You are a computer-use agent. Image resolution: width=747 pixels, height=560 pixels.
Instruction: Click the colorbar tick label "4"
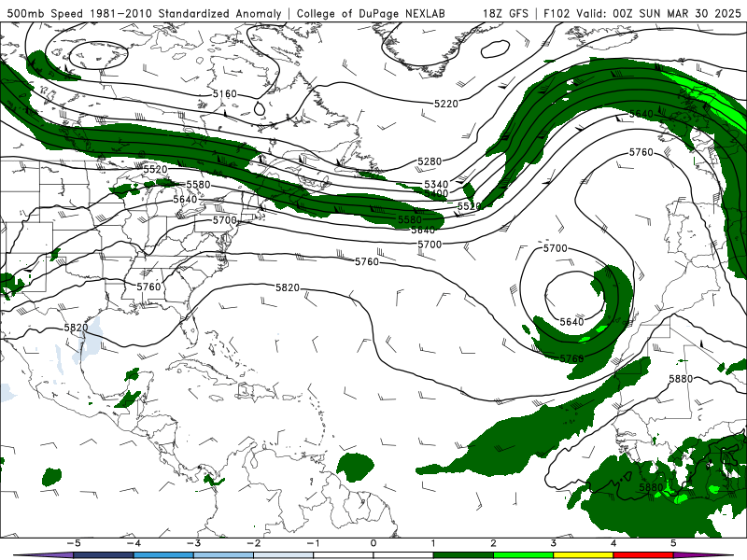tap(613, 543)
